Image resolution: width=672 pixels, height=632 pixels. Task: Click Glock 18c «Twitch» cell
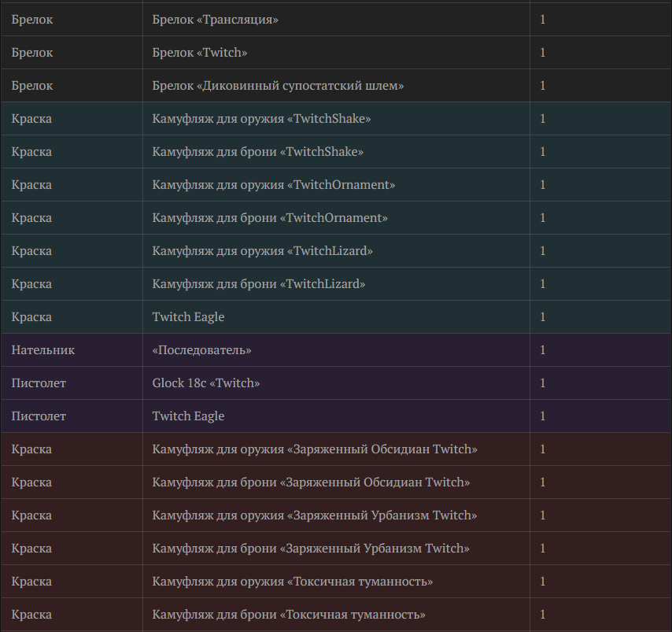coord(336,383)
